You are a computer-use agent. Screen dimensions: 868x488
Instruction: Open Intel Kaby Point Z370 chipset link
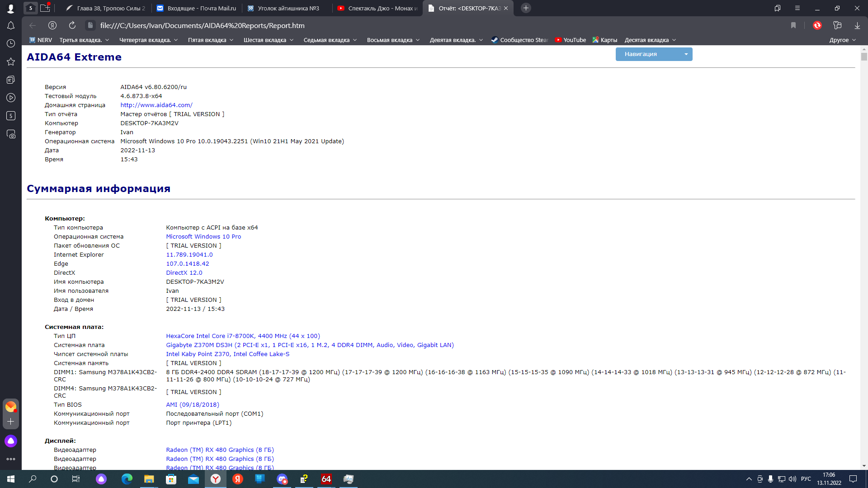pos(227,354)
